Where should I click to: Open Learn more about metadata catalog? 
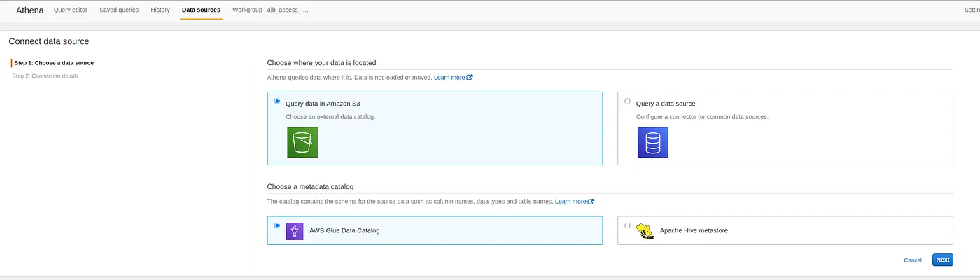pyautogui.click(x=570, y=202)
